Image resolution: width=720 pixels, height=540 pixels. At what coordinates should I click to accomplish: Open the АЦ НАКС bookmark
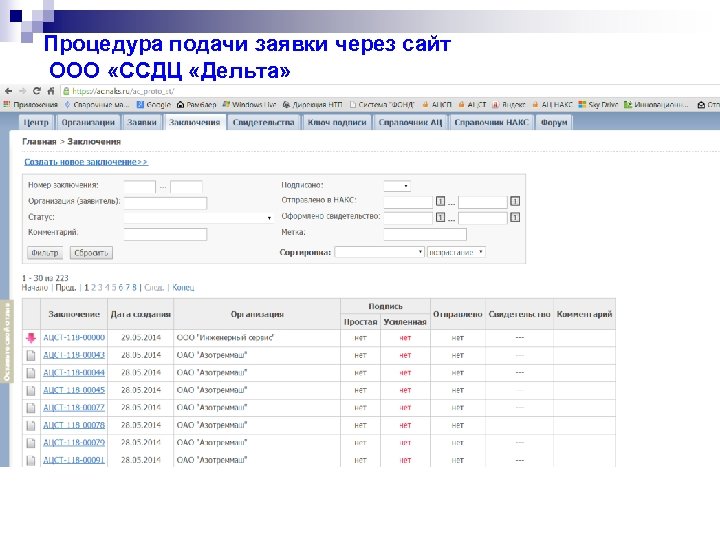tap(552, 105)
